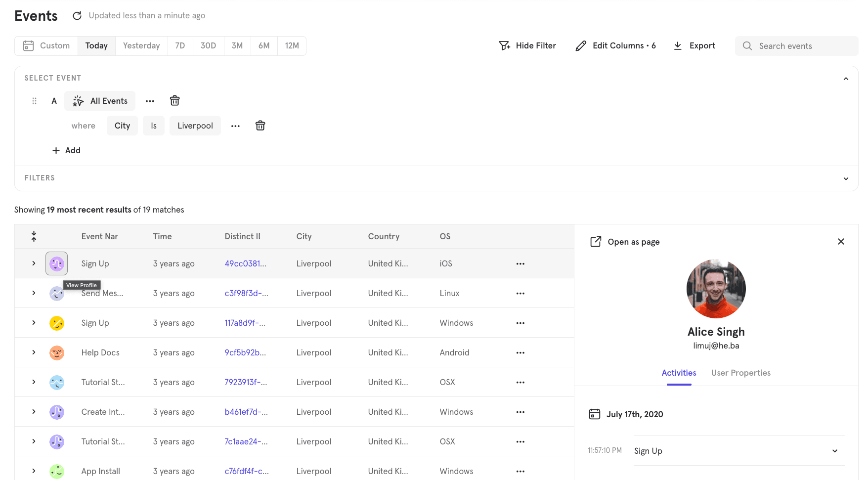Viewport: 868px width, 480px height.
Task: Expand the first Sign Up event row
Action: click(x=34, y=263)
